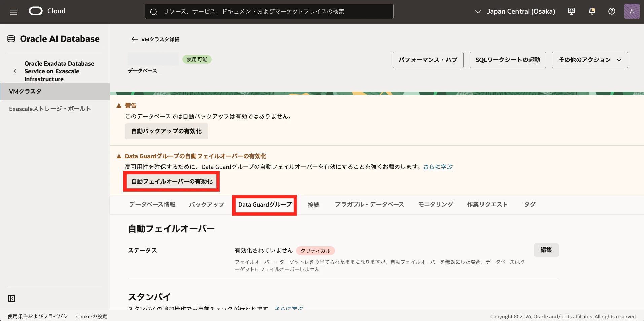Open 使用条件およびプライバシ footer link

(38, 316)
